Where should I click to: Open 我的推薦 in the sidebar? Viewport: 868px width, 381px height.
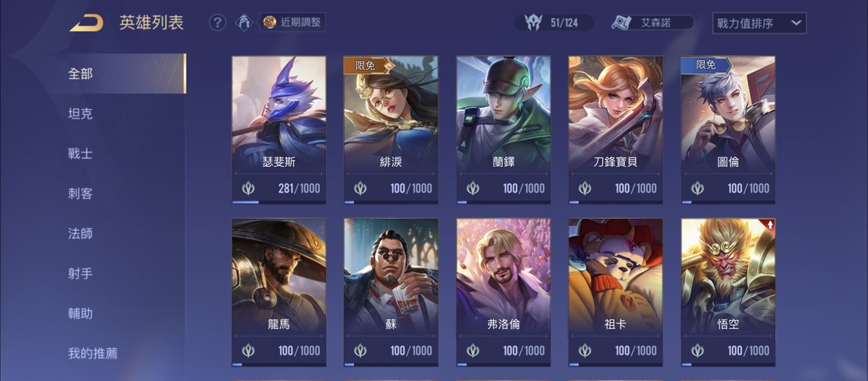pyautogui.click(x=92, y=353)
